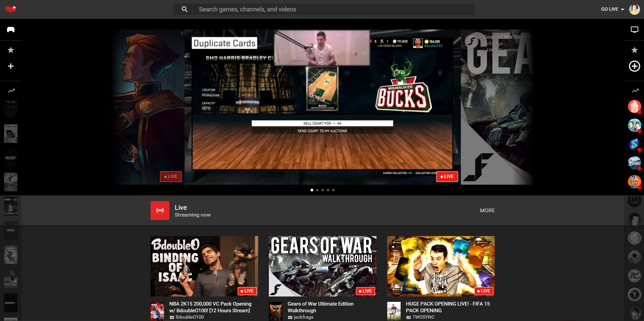Click LIVE badge on left carousel slide
644x321 pixels.
171,177
